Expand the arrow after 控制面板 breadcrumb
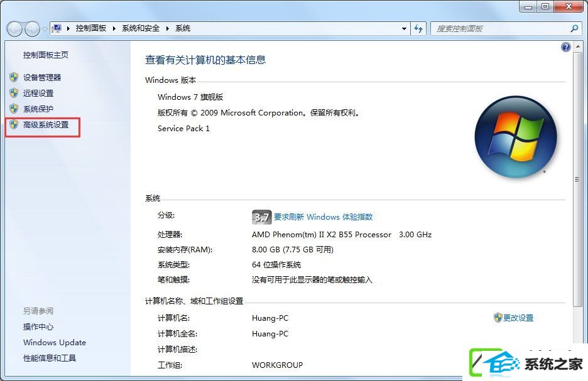Image resolution: width=588 pixels, height=381 pixels. (114, 28)
